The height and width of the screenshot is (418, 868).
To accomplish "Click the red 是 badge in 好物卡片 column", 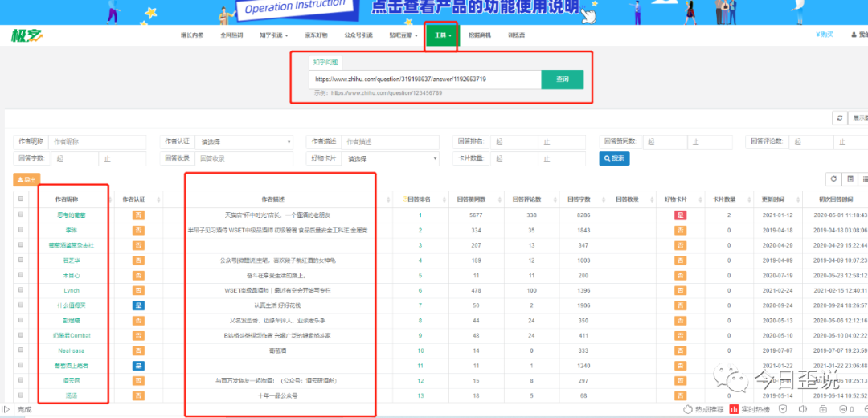I will [x=680, y=215].
